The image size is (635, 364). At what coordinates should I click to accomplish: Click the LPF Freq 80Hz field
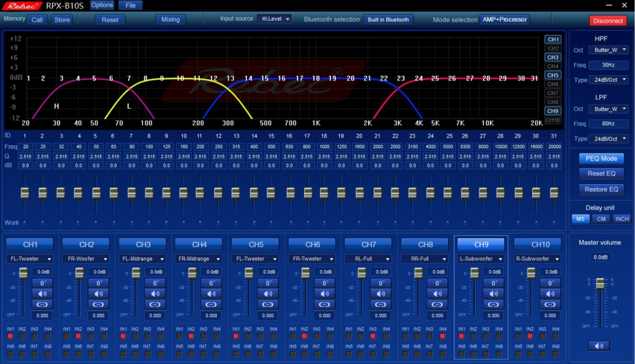tap(608, 124)
